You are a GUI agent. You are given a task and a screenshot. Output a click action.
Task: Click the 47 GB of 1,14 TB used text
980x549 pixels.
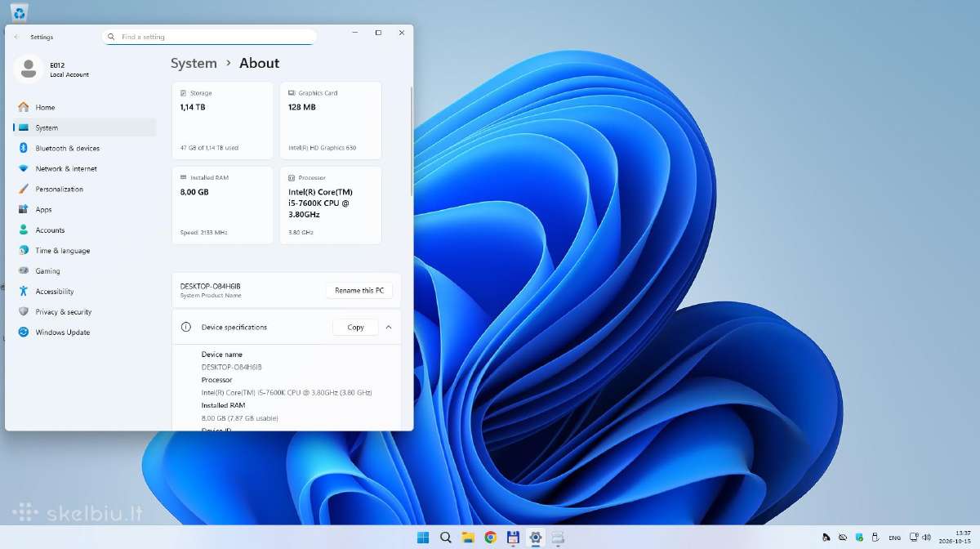209,148
